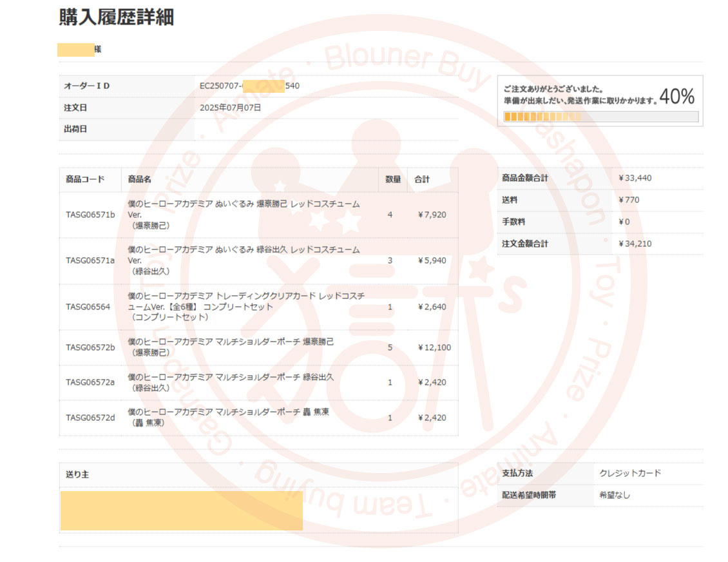Click マルチショルダーポーチ 緑谷出久 product name
The width and height of the screenshot is (728, 562).
coord(231,382)
